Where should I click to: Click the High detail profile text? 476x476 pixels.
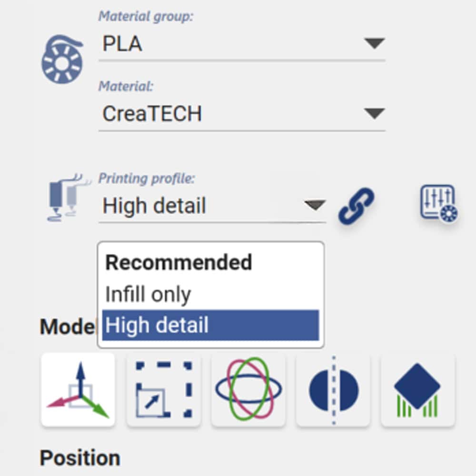point(153,206)
